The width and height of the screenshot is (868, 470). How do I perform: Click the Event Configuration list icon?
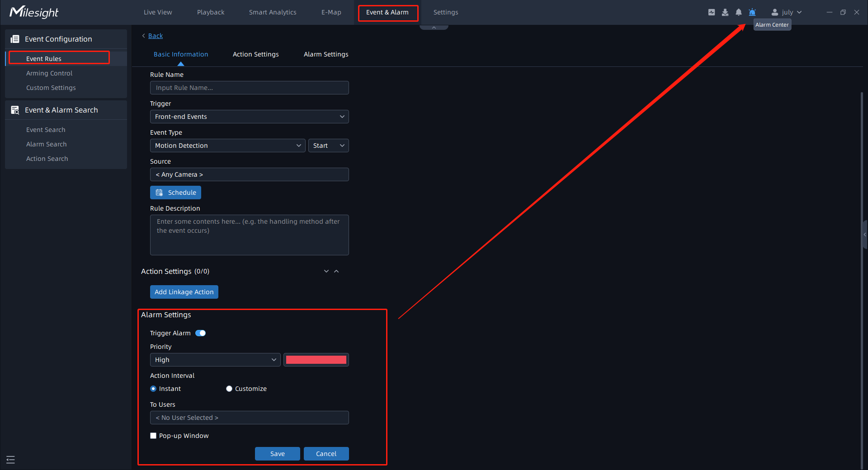pos(15,39)
